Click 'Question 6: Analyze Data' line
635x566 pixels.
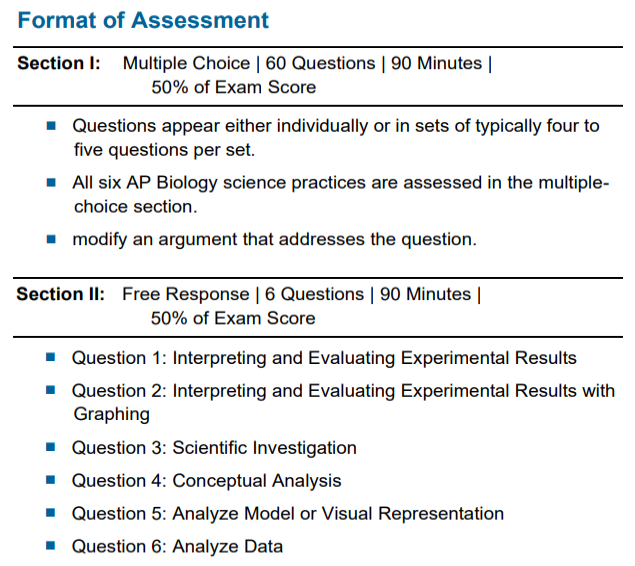click(177, 546)
